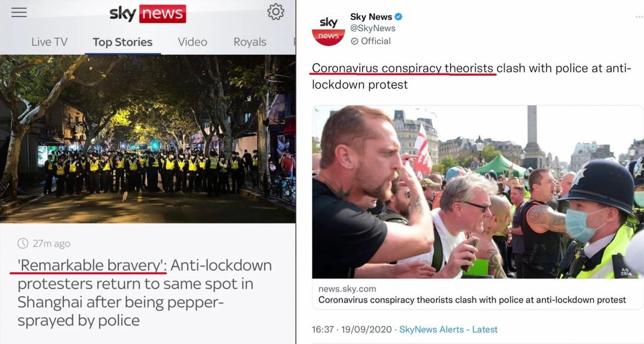644x344 pixels.
Task: Open link card title about conspiracy theorists
Action: click(x=472, y=300)
